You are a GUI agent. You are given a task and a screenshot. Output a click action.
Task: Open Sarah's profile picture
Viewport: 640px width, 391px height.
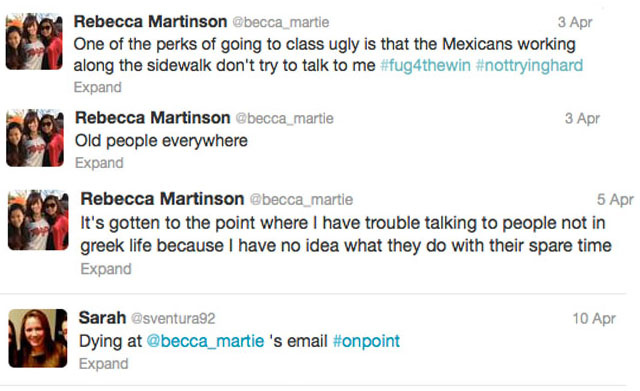[x=38, y=338]
